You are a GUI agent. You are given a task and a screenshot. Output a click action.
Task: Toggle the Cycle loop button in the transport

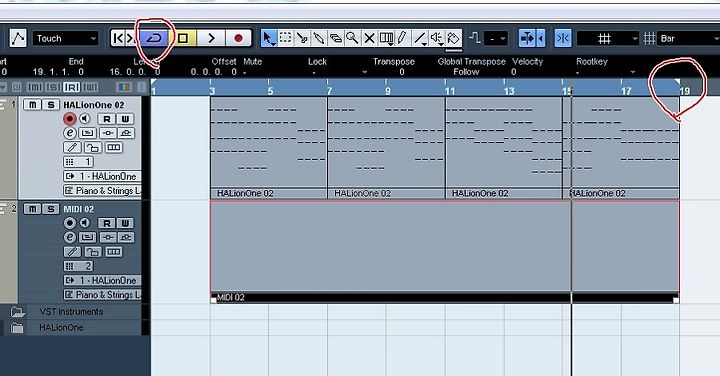(x=154, y=38)
